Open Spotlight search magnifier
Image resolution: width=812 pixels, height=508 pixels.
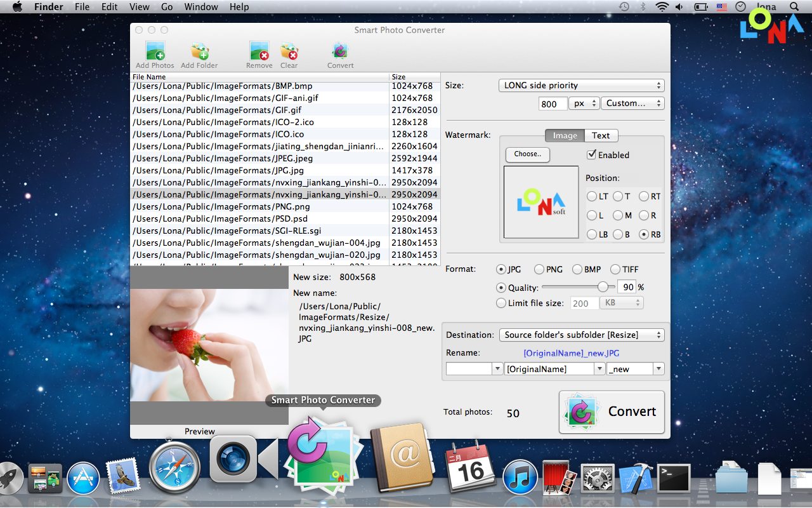(794, 7)
